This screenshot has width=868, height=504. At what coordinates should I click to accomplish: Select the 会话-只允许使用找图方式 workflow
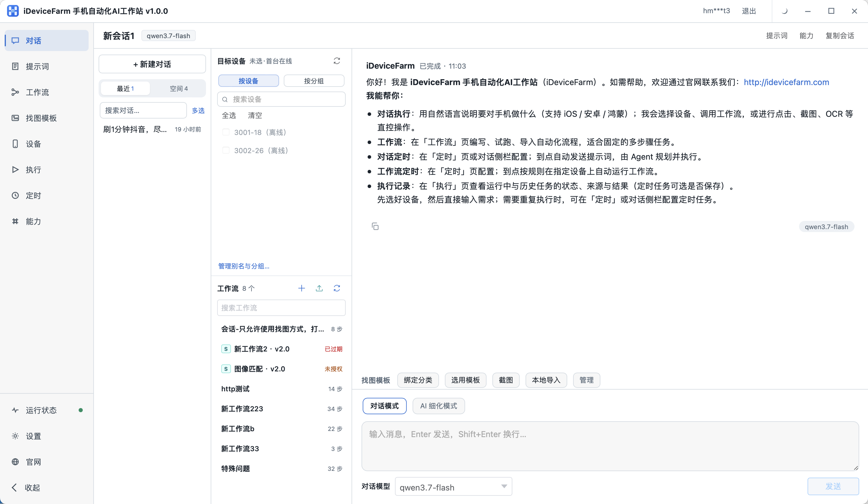[281, 329]
